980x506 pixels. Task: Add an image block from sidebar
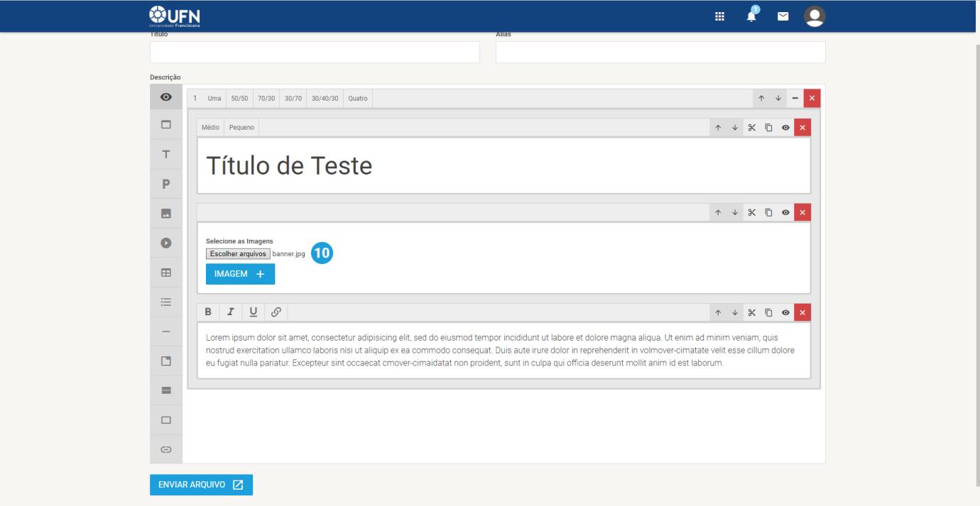pyautogui.click(x=166, y=214)
